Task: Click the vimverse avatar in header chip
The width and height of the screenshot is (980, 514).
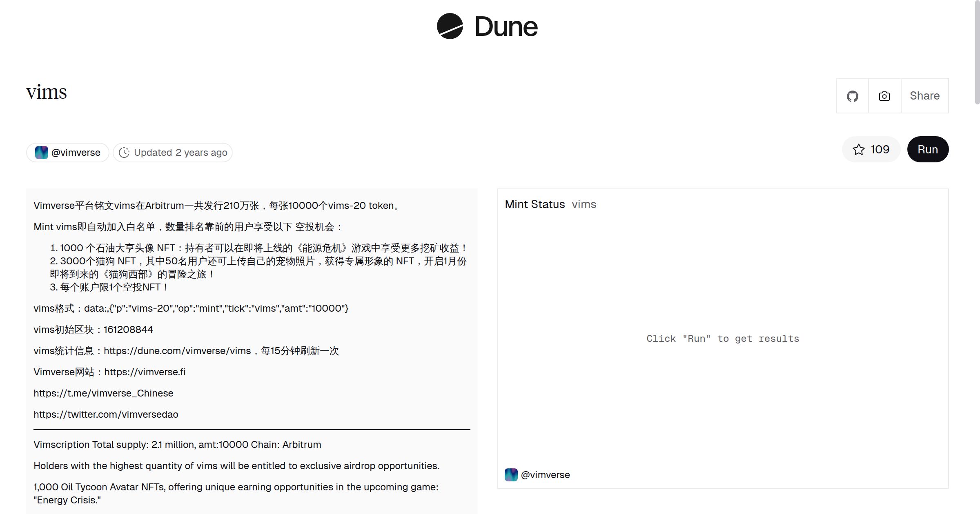Action: click(x=41, y=153)
